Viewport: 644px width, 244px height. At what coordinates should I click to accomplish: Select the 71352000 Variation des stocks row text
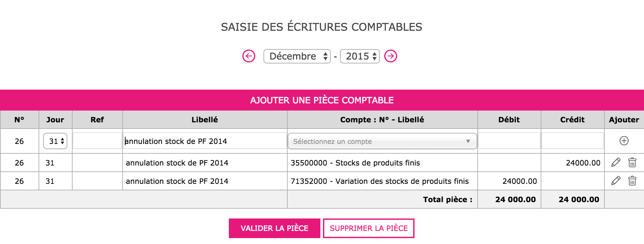coord(380,181)
